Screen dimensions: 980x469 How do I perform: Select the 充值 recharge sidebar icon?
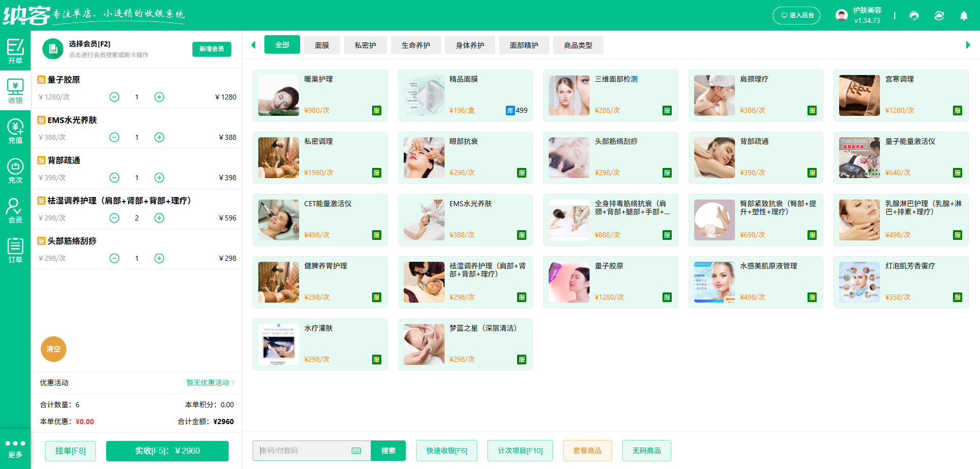coord(15,131)
